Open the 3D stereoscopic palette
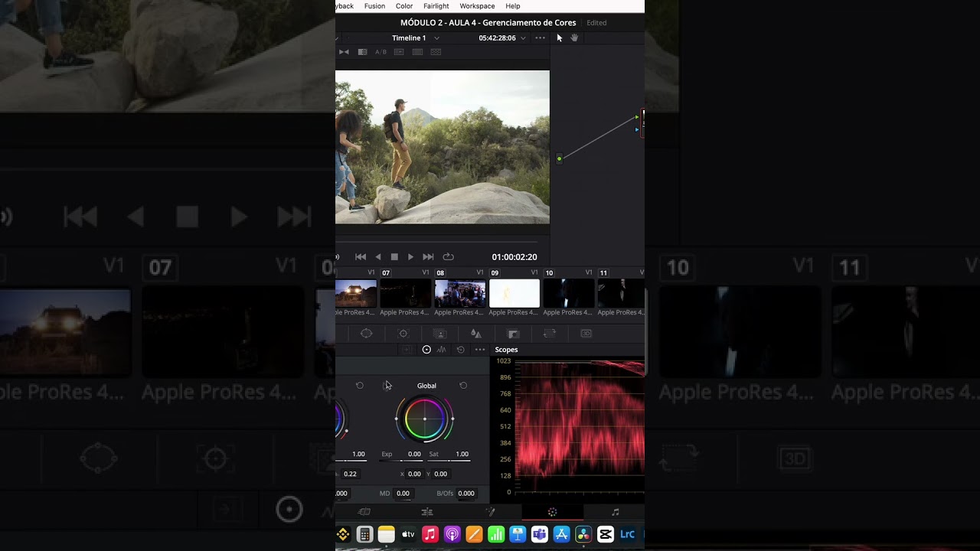 [x=586, y=334]
